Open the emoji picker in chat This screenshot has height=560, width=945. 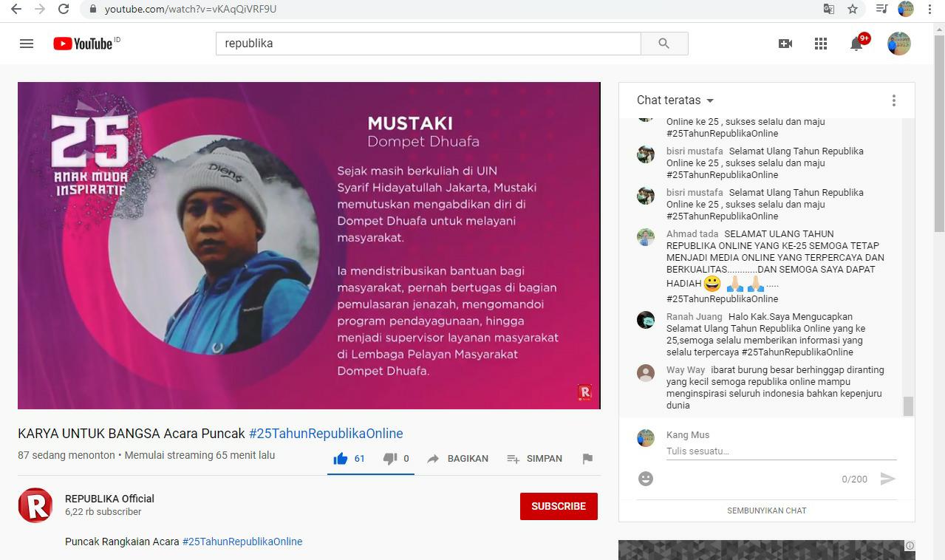646,479
